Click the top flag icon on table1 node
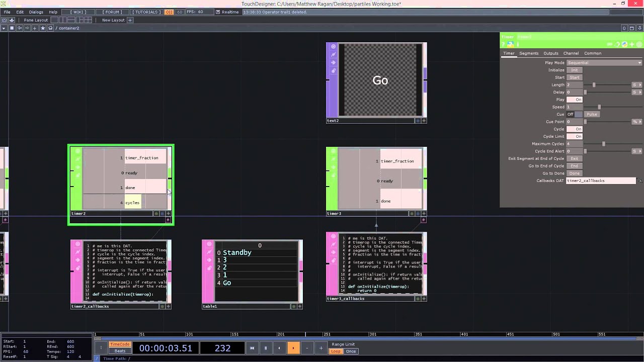The width and height of the screenshot is (644, 362). [x=209, y=244]
